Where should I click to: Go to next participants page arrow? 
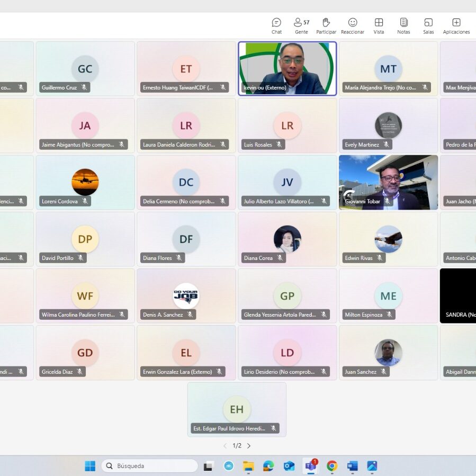tap(249, 446)
